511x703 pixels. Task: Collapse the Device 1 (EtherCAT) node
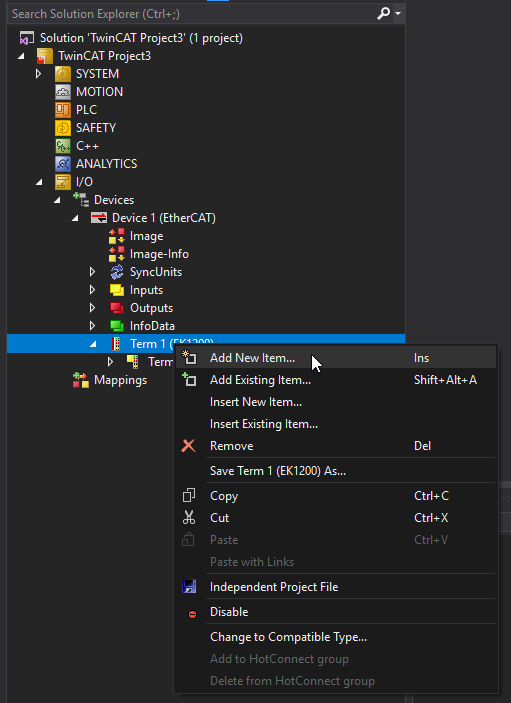point(75,218)
